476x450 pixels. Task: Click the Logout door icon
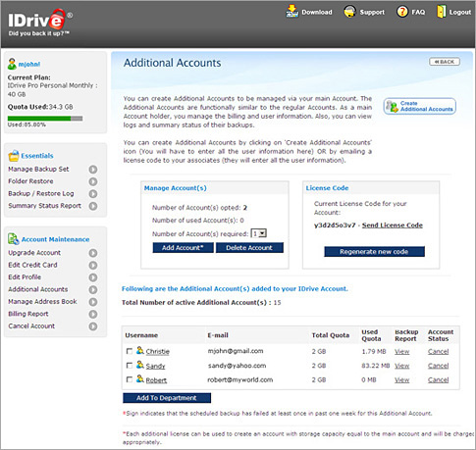[x=442, y=12]
